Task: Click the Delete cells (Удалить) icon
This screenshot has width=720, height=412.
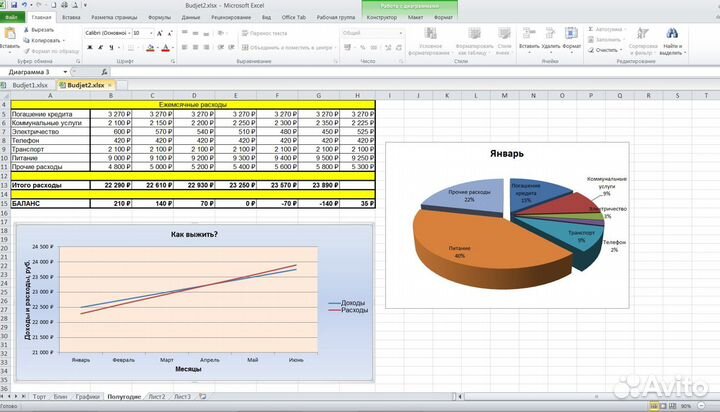Action: click(550, 34)
